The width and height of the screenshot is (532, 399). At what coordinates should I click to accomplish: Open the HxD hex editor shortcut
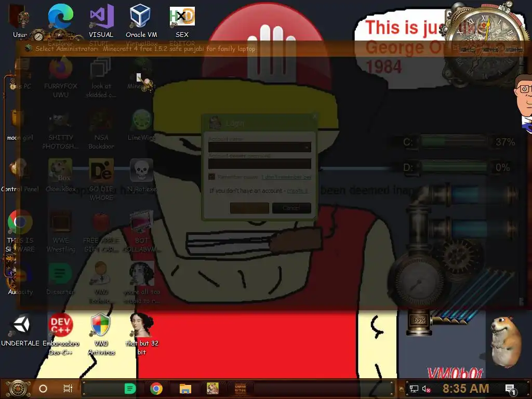click(x=182, y=20)
